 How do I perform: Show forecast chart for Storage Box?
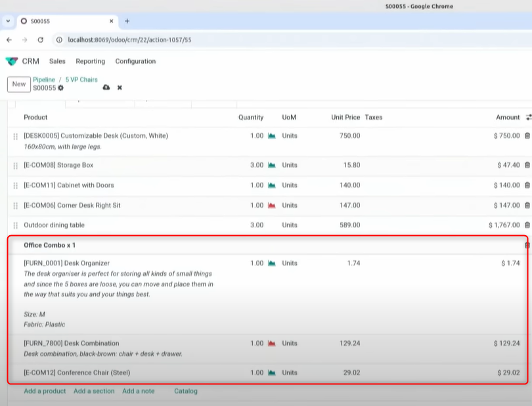[272, 165]
